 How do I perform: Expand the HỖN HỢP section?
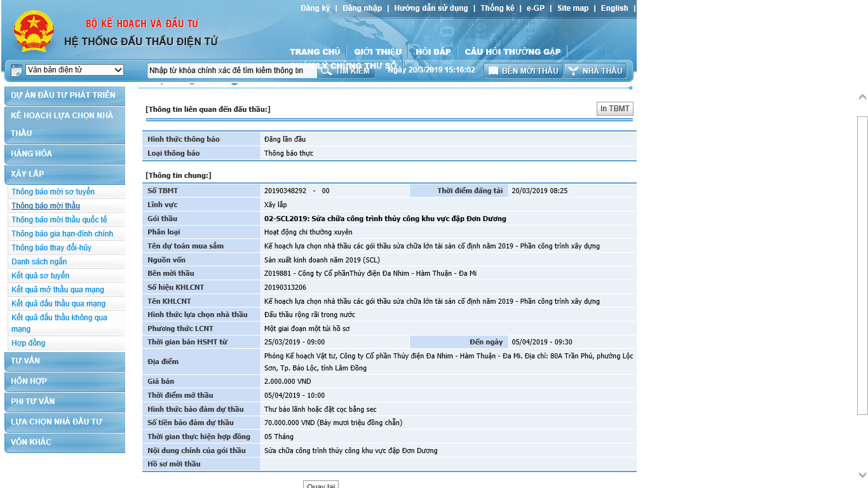click(65, 381)
